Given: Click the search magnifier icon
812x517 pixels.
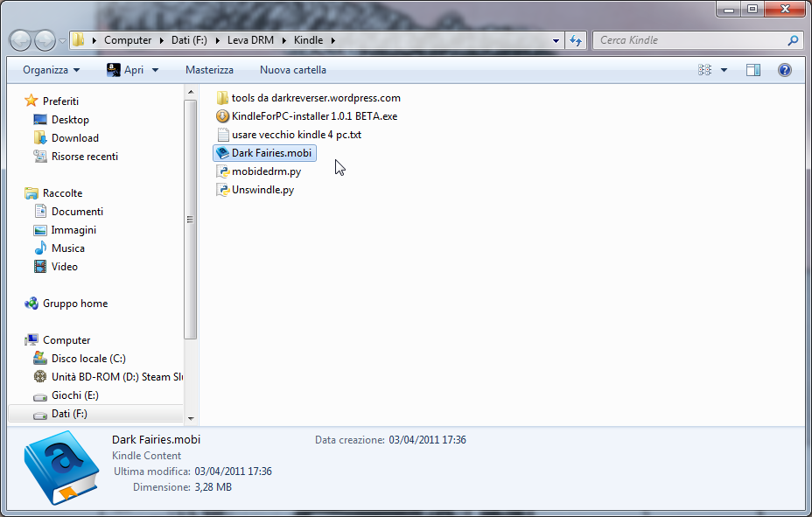Looking at the screenshot, I should [x=793, y=40].
